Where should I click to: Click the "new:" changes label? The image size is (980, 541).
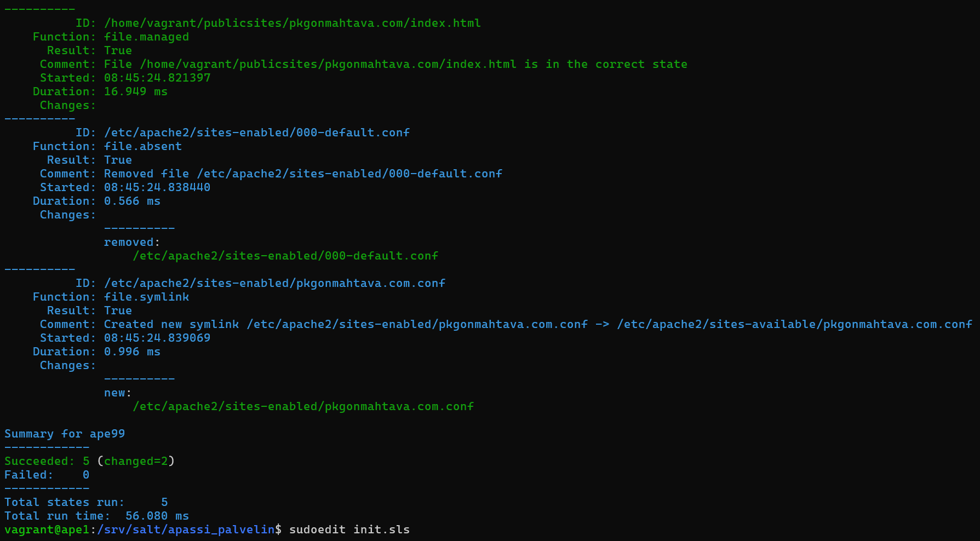coord(118,393)
